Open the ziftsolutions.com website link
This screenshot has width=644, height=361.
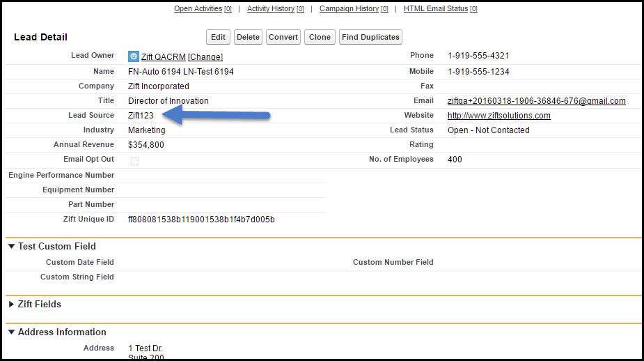498,116
